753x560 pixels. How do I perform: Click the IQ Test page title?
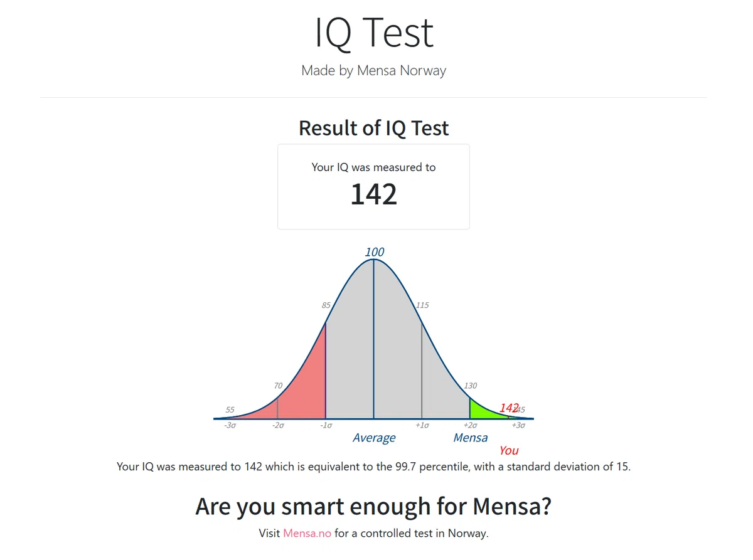374,33
